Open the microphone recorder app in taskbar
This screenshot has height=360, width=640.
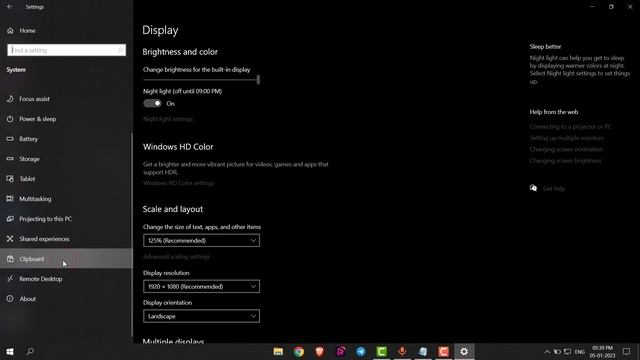pyautogui.click(x=402, y=351)
